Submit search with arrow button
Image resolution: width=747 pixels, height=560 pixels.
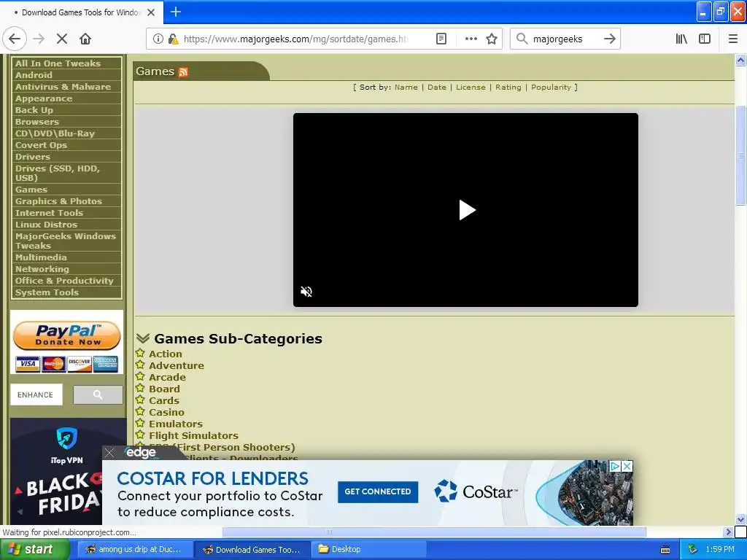(x=610, y=39)
